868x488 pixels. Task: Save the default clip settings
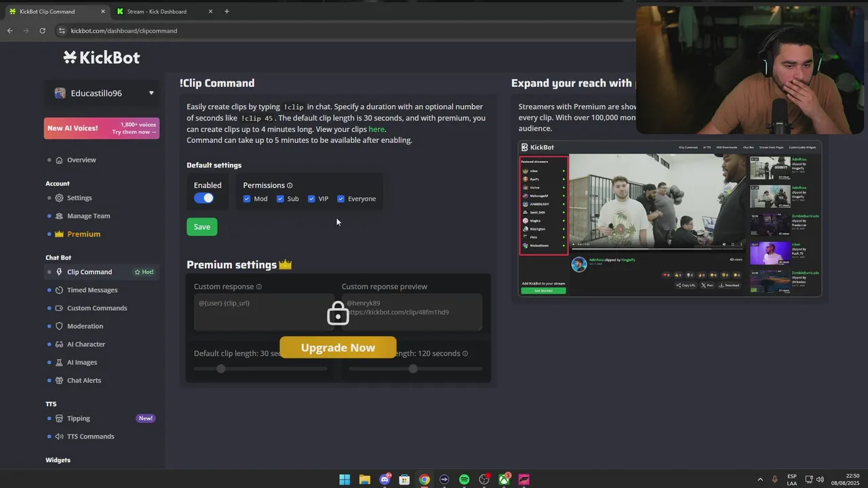(202, 227)
